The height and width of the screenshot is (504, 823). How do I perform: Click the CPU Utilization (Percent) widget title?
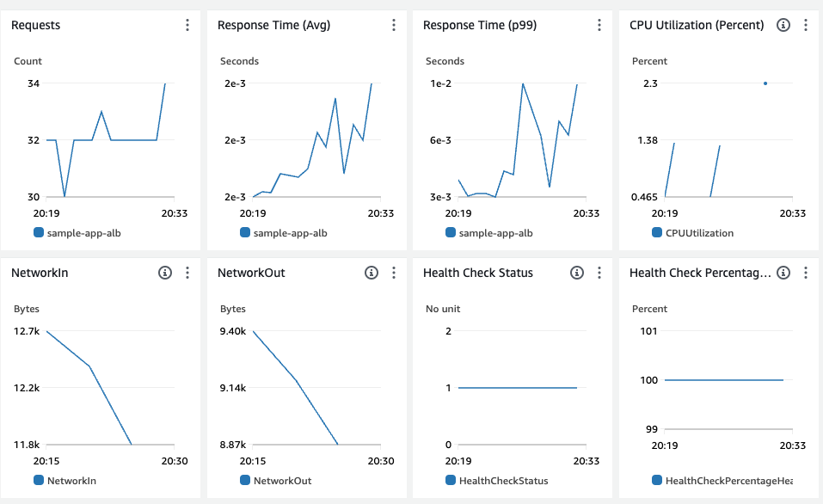697,25
